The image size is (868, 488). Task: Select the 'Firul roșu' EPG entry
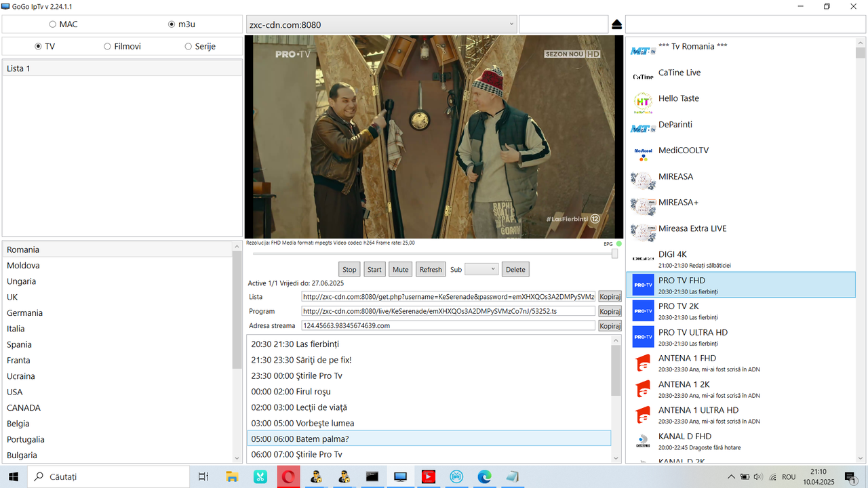coord(429,391)
